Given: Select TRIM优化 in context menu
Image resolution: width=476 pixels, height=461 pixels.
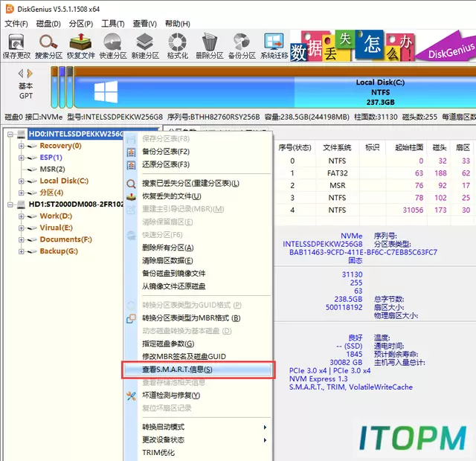Looking at the screenshot, I should point(158,453).
